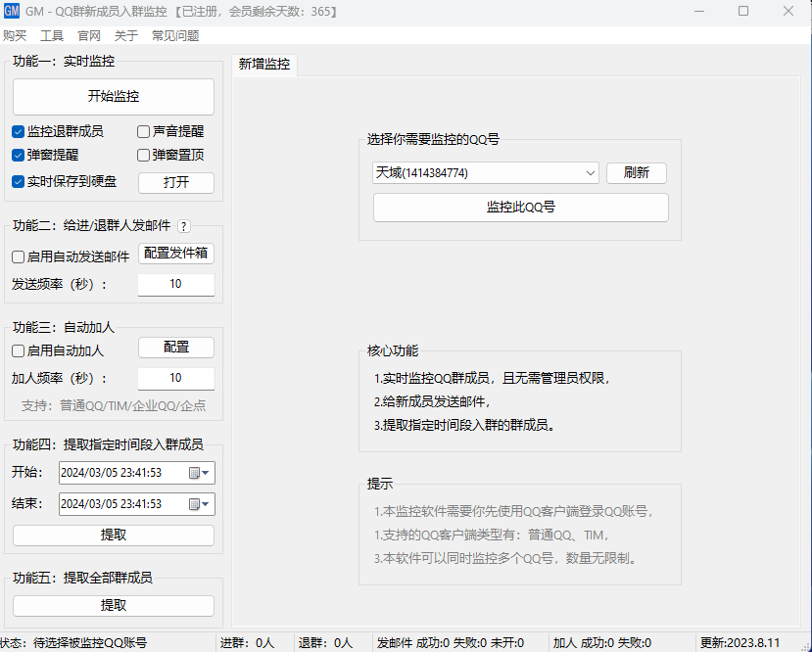
Task: Click the GM app icon in title bar
Action: point(13,11)
